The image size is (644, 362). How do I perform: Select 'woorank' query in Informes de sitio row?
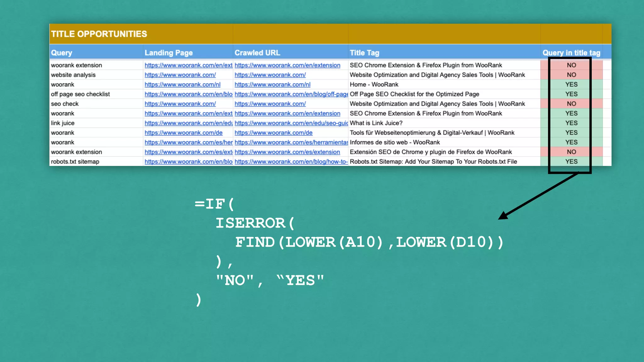[96, 142]
